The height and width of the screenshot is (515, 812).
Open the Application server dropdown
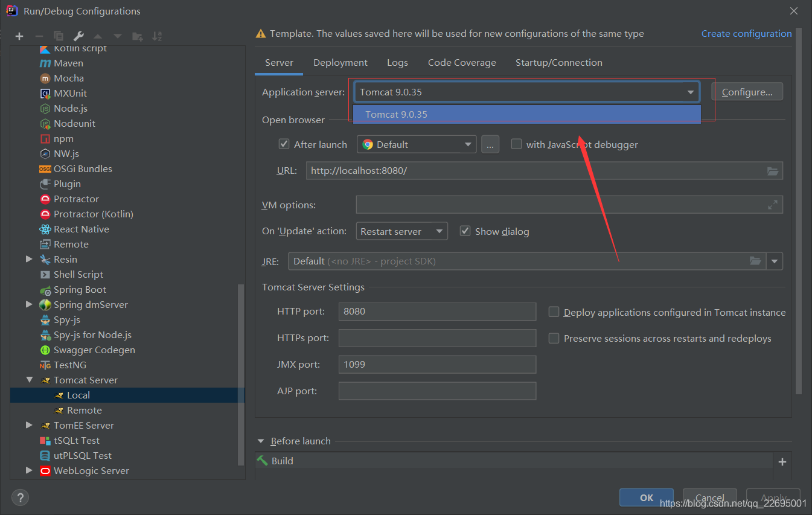[x=527, y=92]
